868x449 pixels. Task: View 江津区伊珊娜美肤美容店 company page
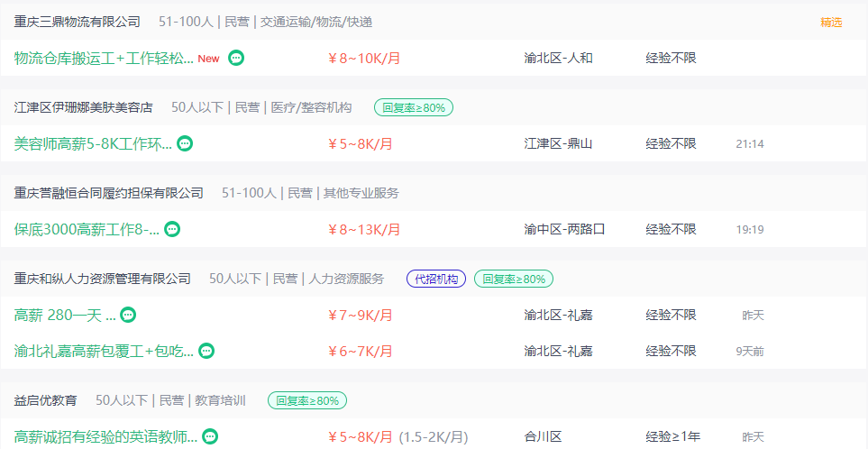pyautogui.click(x=83, y=107)
